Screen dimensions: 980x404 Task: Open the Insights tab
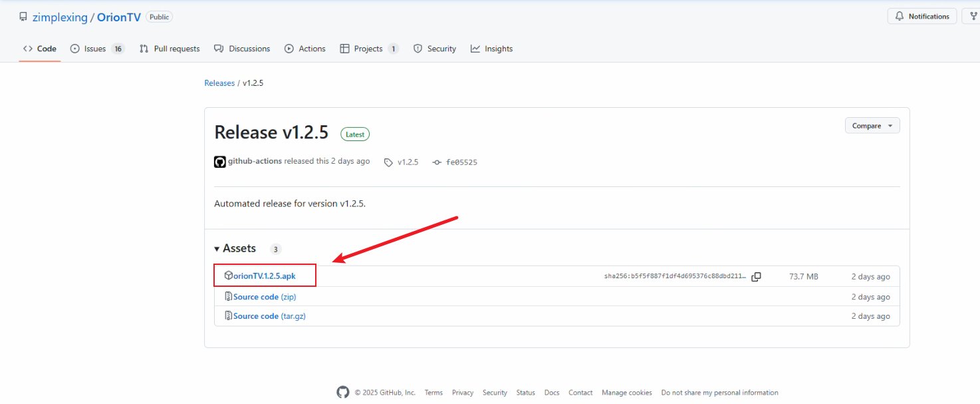click(x=492, y=49)
